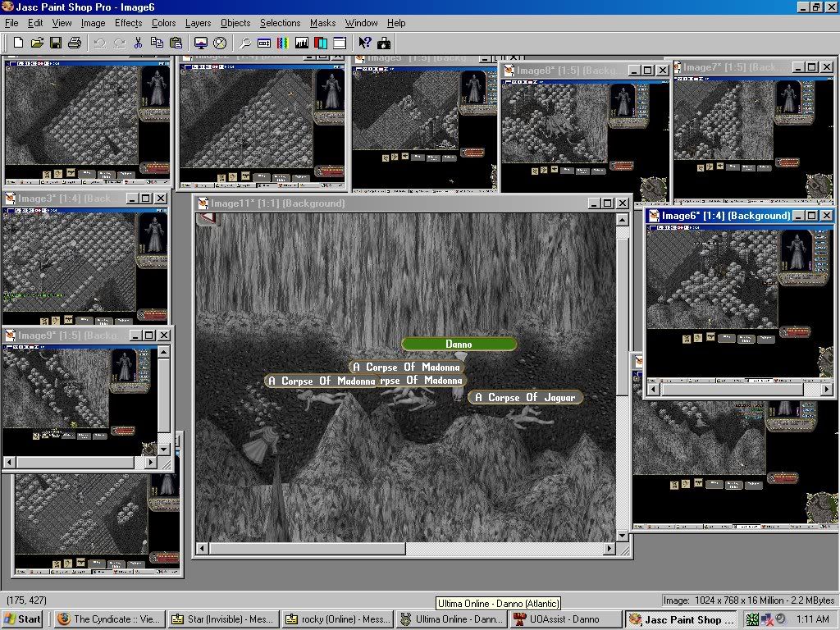Click Image9 horizontal scrollbar right arrow

[x=151, y=462]
